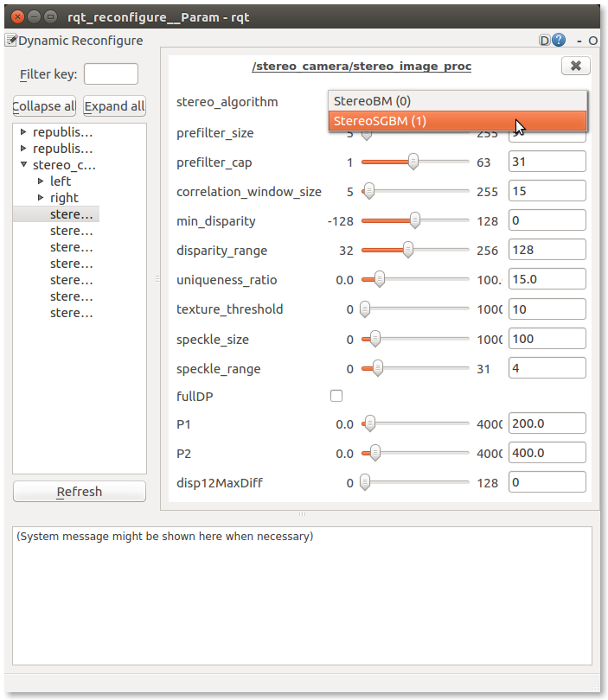
Task: Enable the fullDP checkbox
Action: (x=336, y=396)
